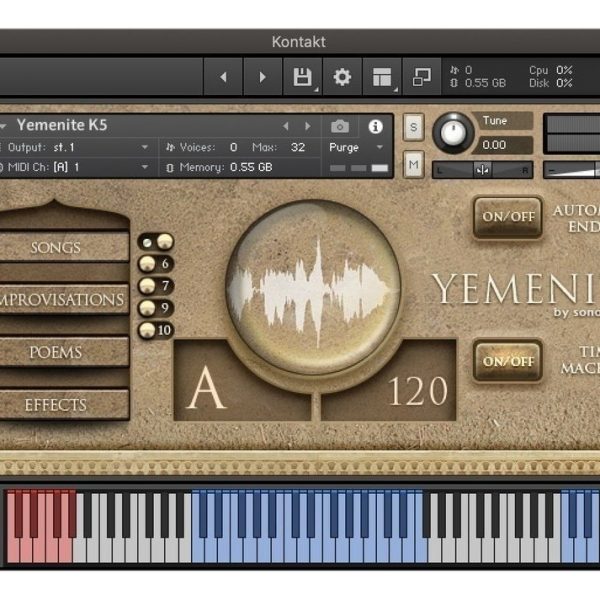Toggle the Time Machine ON/OFF button
The width and height of the screenshot is (600, 600).
(508, 361)
